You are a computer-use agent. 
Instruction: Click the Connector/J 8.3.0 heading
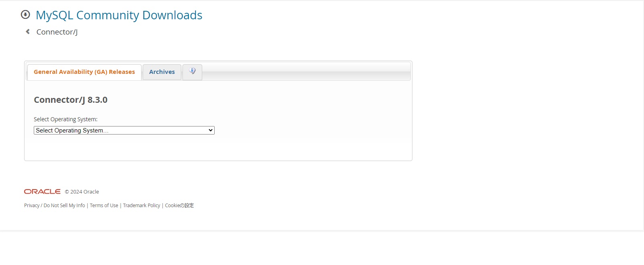pyautogui.click(x=71, y=100)
